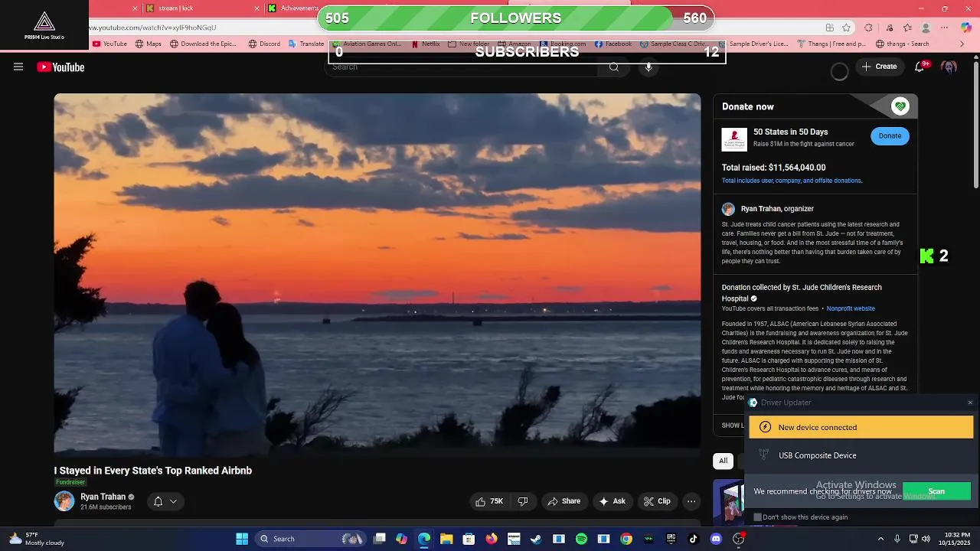Click the St. Jude logo in donate panel
The height and width of the screenshot is (551, 980).
point(734,139)
